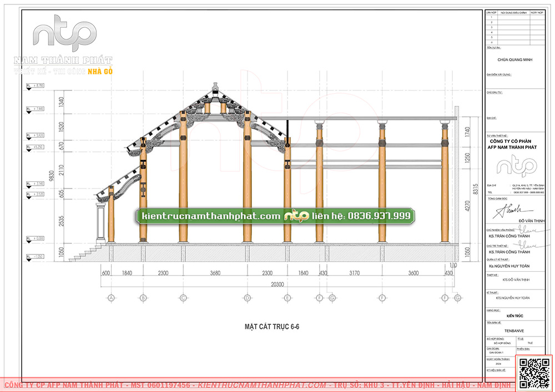Image resolution: width=555 pixels, height=392 pixels.
Task: Click the FL +7.440 level marker
Action: (35, 109)
